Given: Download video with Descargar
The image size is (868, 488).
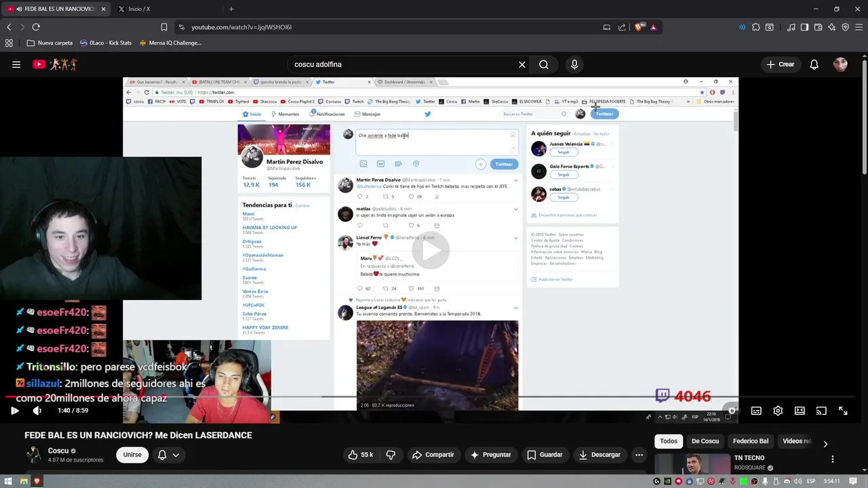Looking at the screenshot, I should point(599,455).
